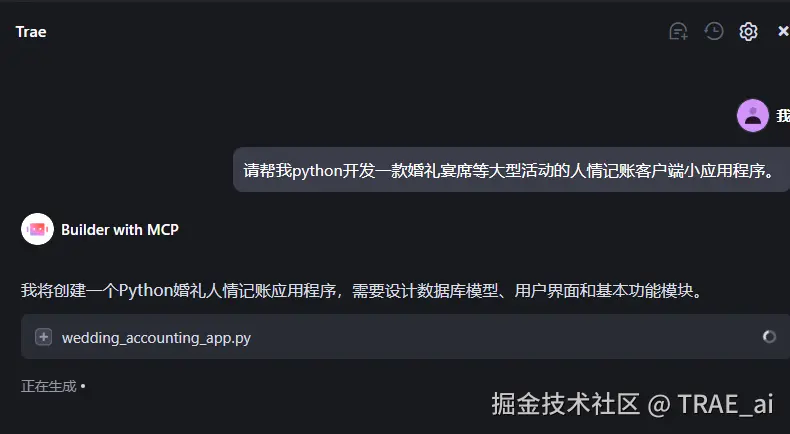Click the purple user avatar
Image resolution: width=790 pixels, height=434 pixels.
pyautogui.click(x=753, y=115)
